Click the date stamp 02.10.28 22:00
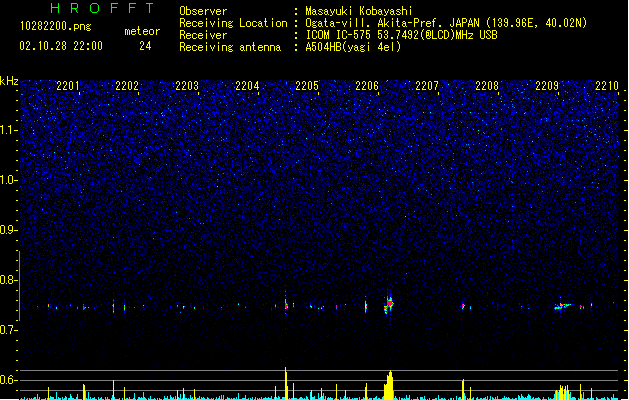The image size is (629, 400). click(61, 46)
